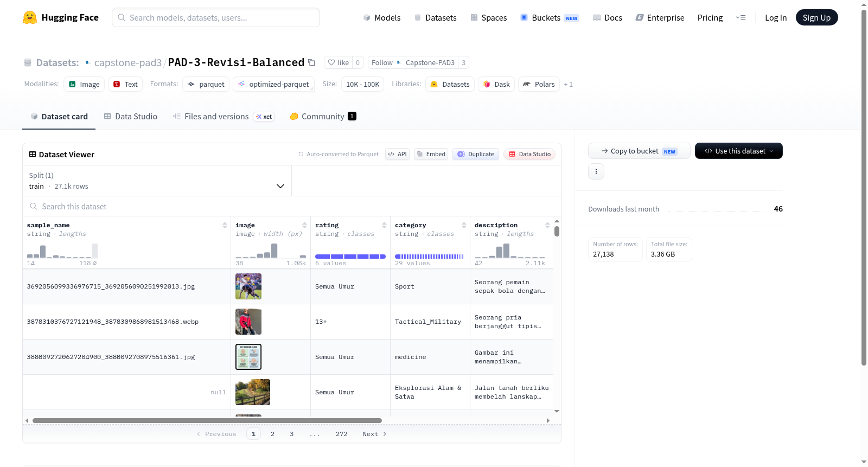Focus the Search this dataset field
Screen dimensions: 868x467
[292, 207]
